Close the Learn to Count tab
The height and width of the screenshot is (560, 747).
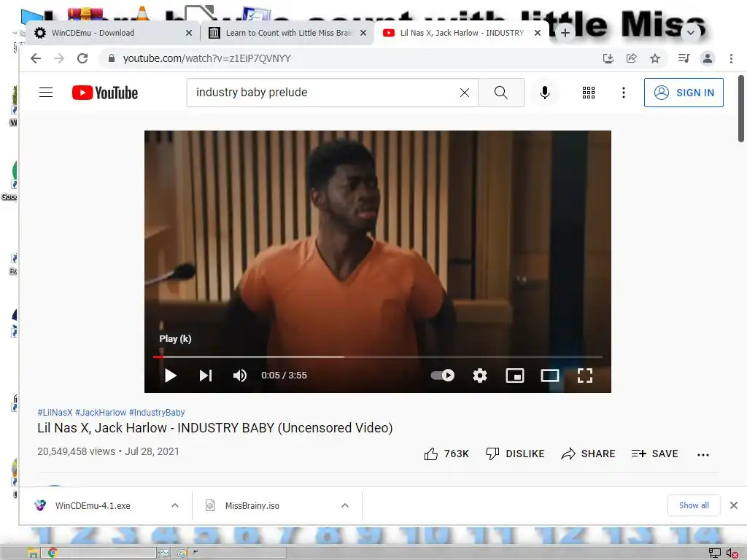[363, 33]
